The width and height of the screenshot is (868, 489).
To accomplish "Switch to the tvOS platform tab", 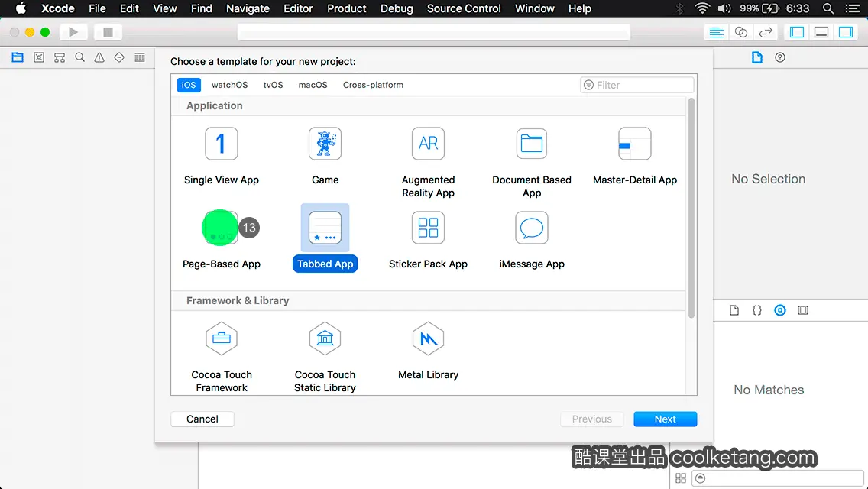I will point(273,85).
